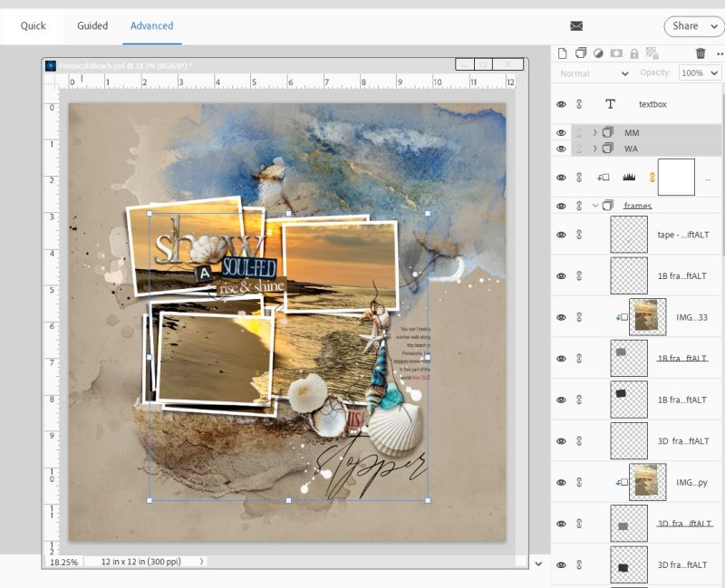Toggle visibility of the Levels adjustment layer
725x588 pixels.
[x=561, y=178]
